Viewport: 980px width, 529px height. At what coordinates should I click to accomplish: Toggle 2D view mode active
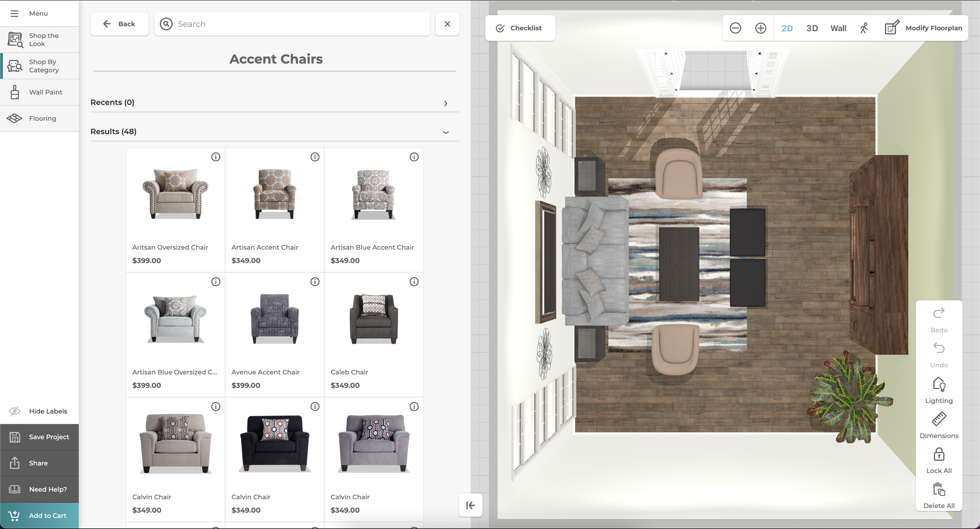click(787, 27)
